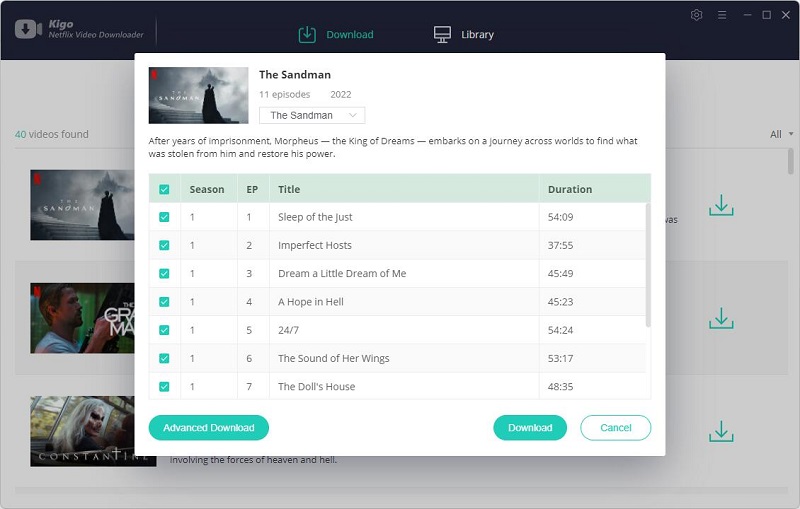The height and width of the screenshot is (509, 800).
Task: Click the Advanced Download button
Action: click(209, 427)
